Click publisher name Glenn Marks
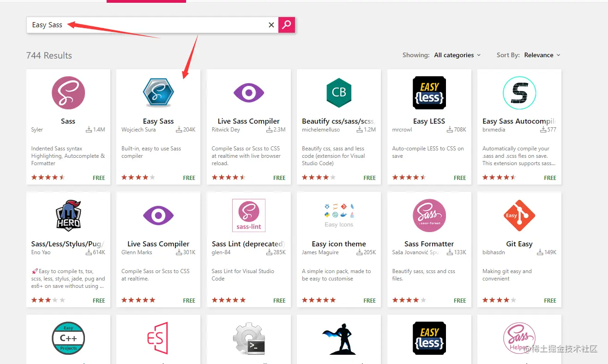Image resolution: width=608 pixels, height=364 pixels. (137, 252)
